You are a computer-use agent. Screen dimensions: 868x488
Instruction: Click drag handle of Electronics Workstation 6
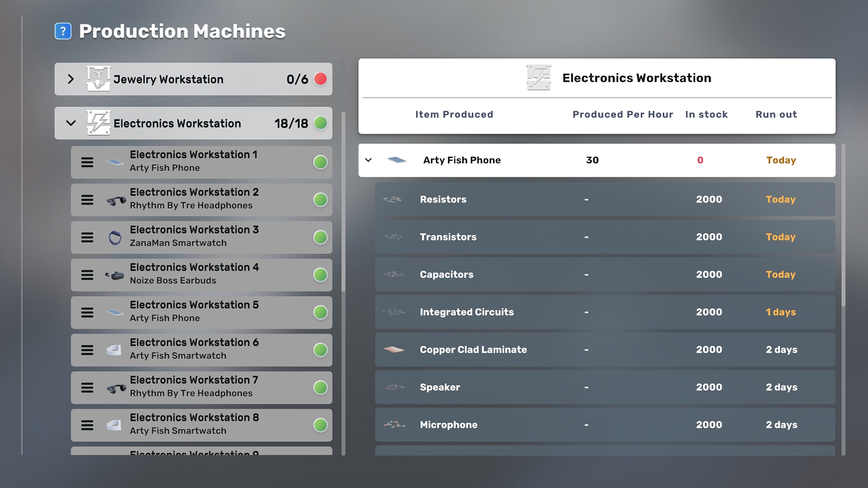coord(87,350)
